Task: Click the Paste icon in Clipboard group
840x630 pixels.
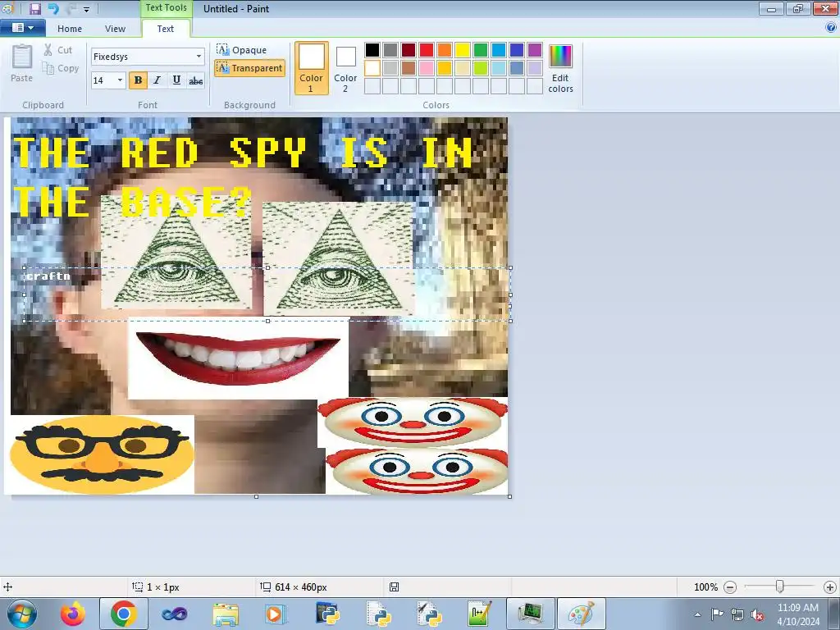Action: click(22, 57)
